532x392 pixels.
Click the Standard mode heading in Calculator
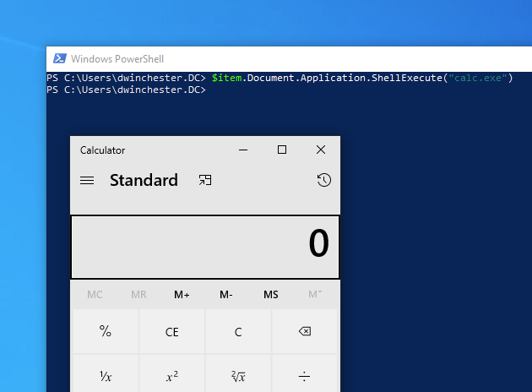click(144, 180)
